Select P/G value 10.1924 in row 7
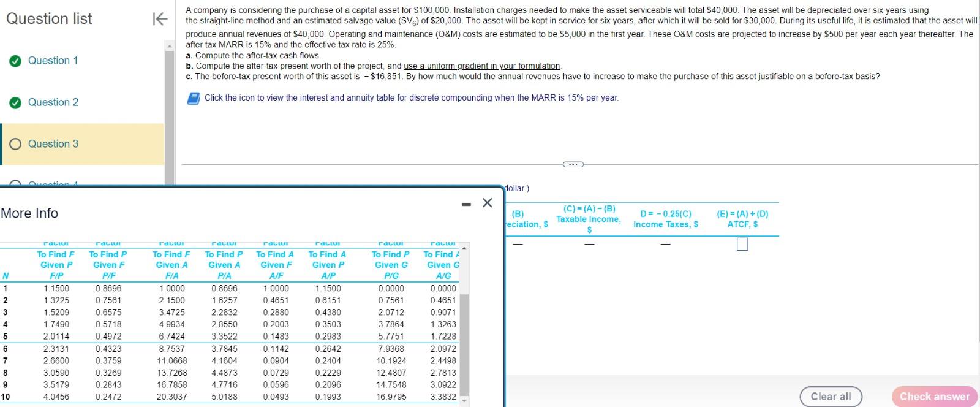Screen dimensions: 980x407 point(391,360)
